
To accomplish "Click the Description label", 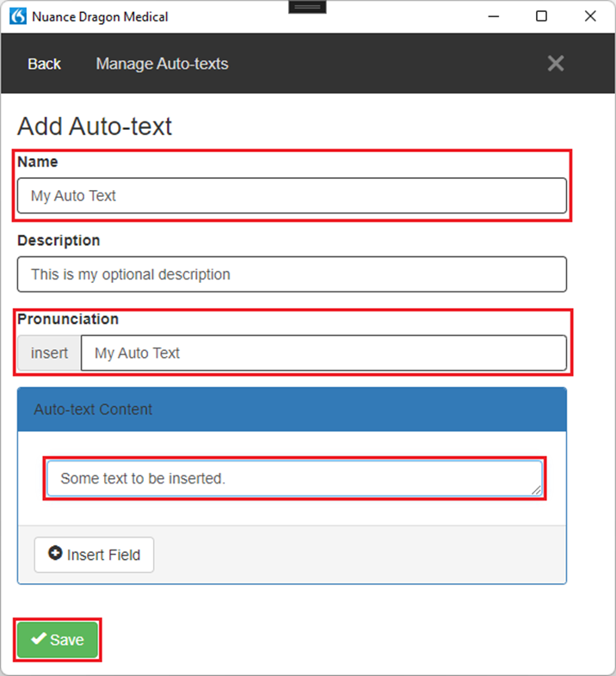I will 59,240.
